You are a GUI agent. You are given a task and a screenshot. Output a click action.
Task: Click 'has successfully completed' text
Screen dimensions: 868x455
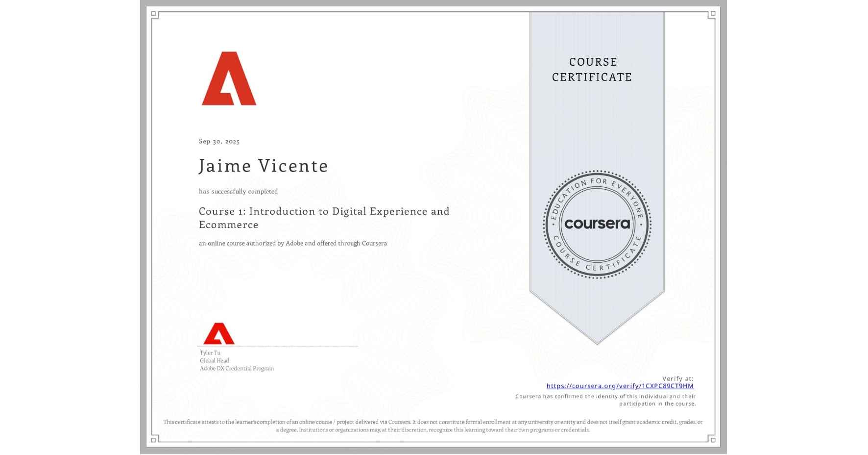click(238, 191)
